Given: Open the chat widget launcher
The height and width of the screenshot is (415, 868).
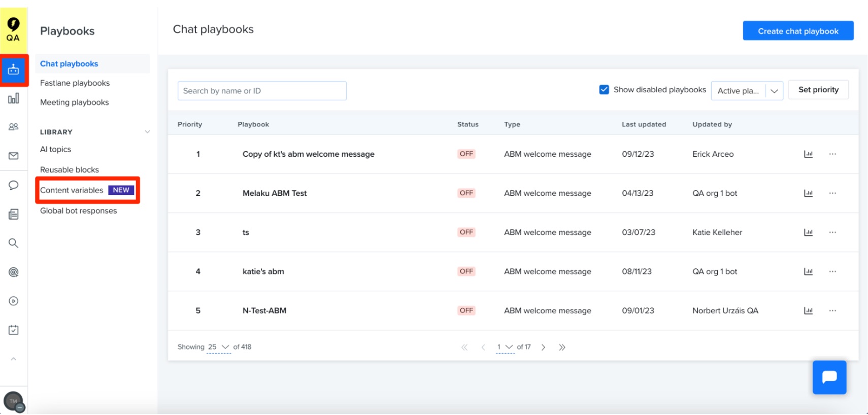Looking at the screenshot, I should 829,377.
